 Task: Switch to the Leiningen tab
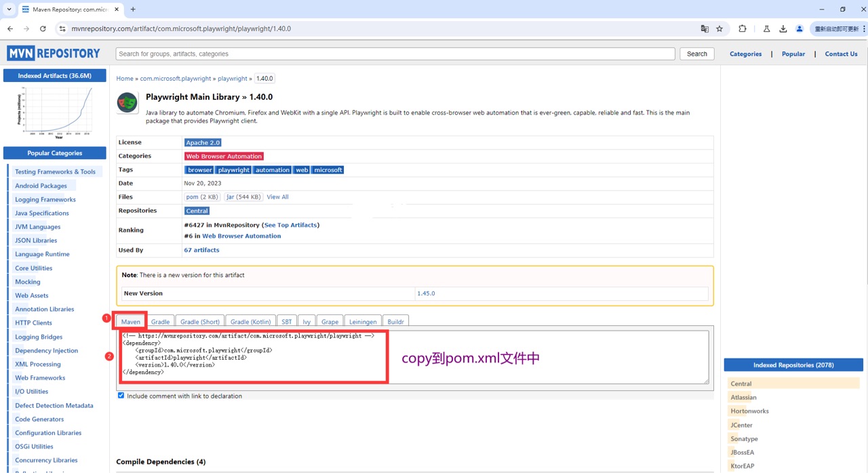[363, 321]
